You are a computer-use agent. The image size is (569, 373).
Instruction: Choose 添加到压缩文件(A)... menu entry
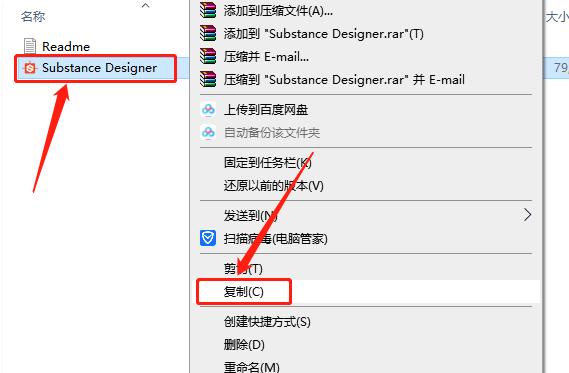pos(366,11)
